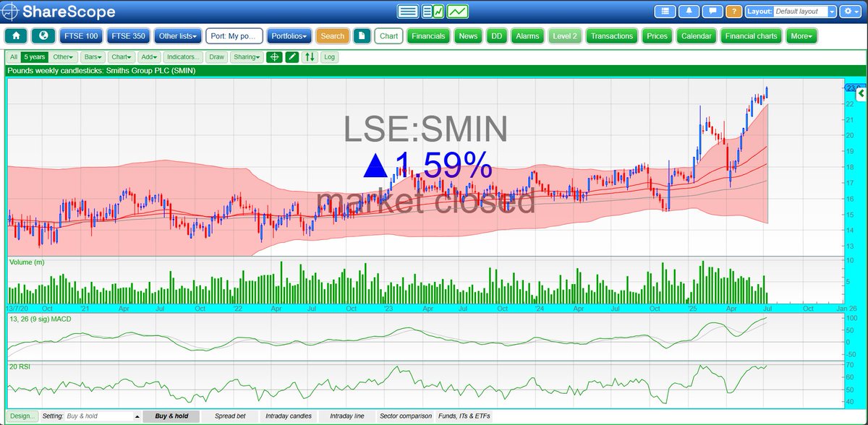
Task: Click the document notes icon beside Search
Action: [362, 36]
